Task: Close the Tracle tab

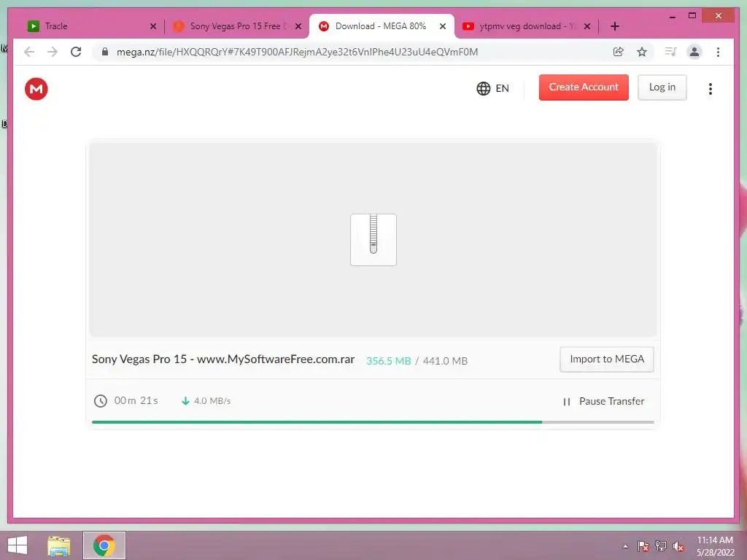Action: tap(153, 26)
